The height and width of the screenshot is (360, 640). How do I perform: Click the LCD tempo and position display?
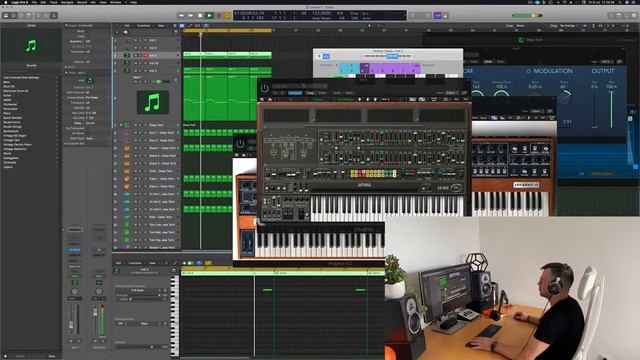[320, 16]
